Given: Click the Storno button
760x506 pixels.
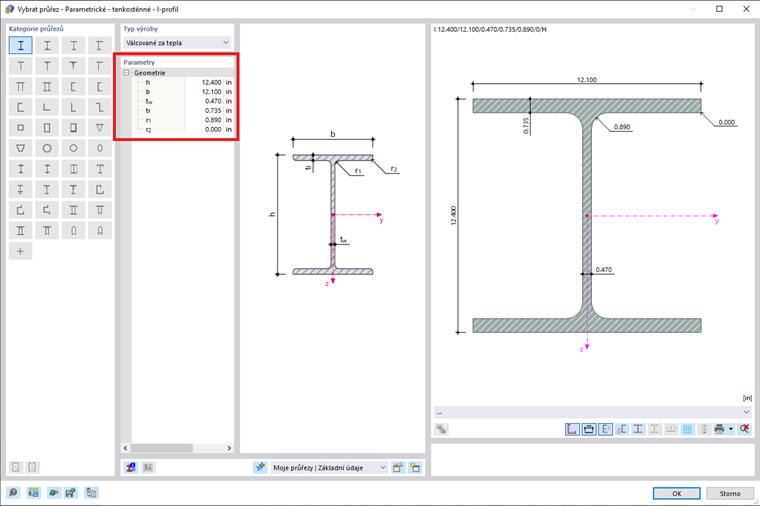Looking at the screenshot, I should pos(729,493).
